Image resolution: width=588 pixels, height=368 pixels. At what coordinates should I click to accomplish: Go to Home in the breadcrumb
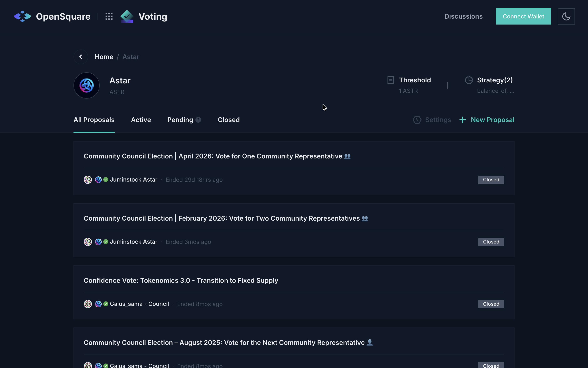click(x=104, y=57)
